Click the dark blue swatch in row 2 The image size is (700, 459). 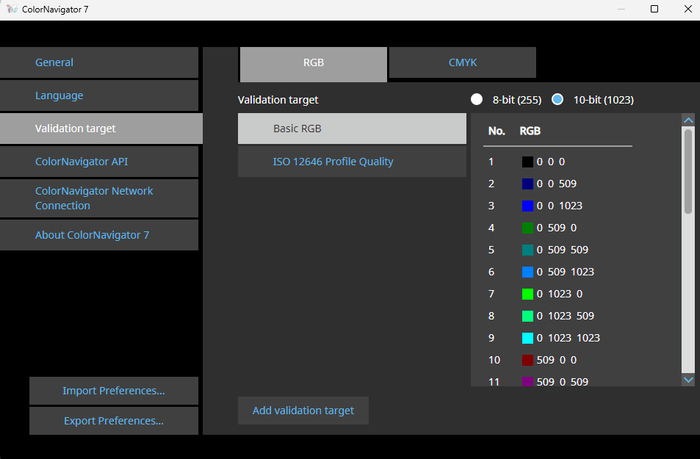click(527, 184)
